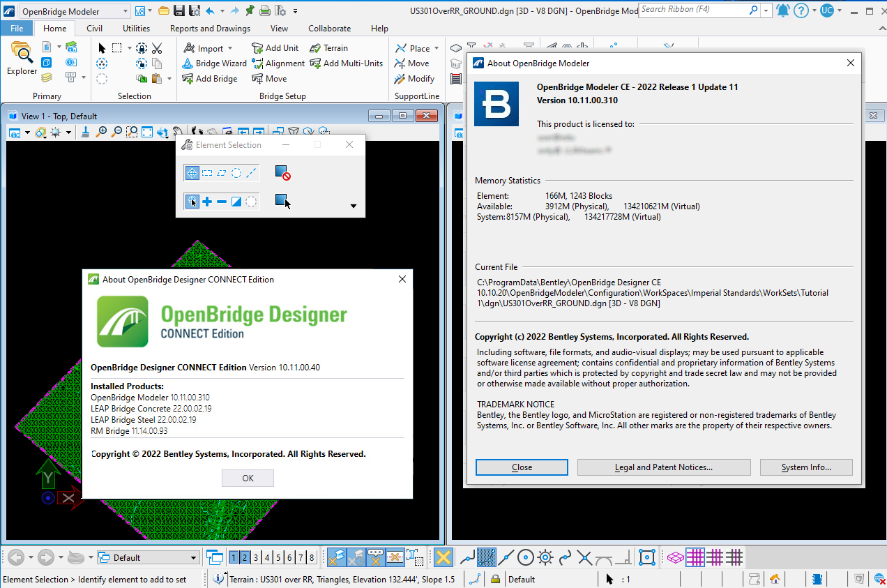The image size is (887, 588).
Task: Click the home icon in status bar
Action: tap(774, 579)
